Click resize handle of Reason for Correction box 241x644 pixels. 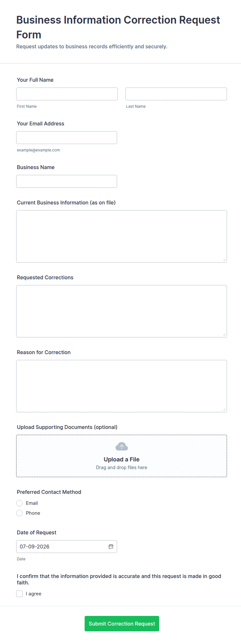[224, 410]
